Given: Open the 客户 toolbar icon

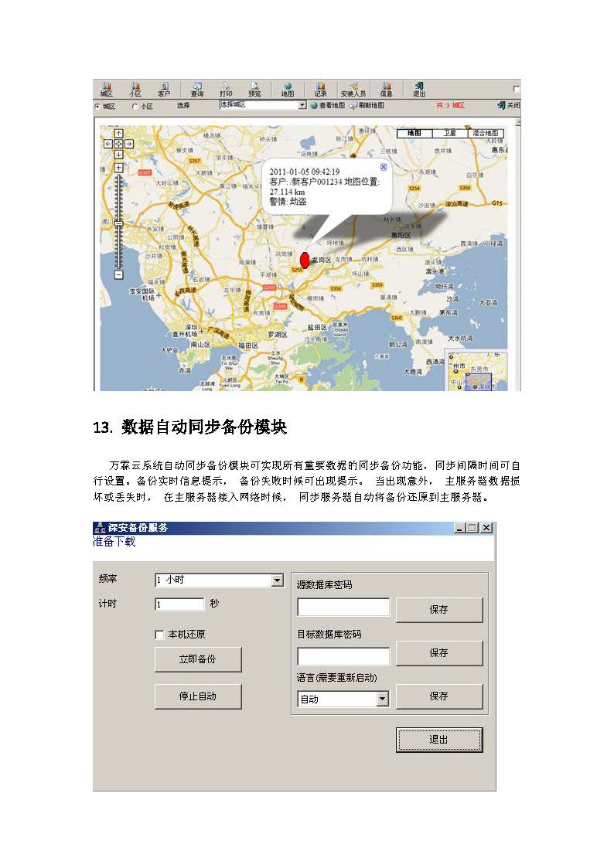Looking at the screenshot, I should (164, 90).
